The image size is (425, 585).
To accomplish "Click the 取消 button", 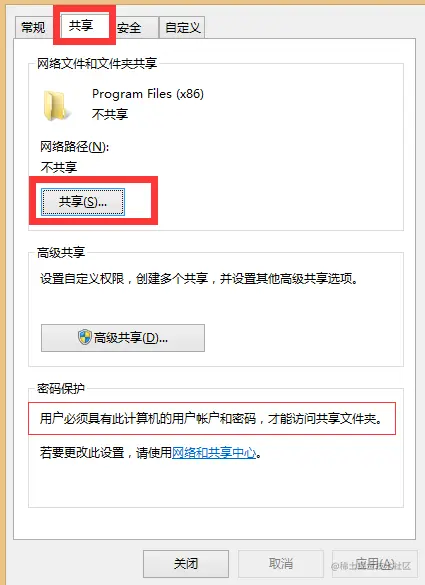I will [281, 564].
